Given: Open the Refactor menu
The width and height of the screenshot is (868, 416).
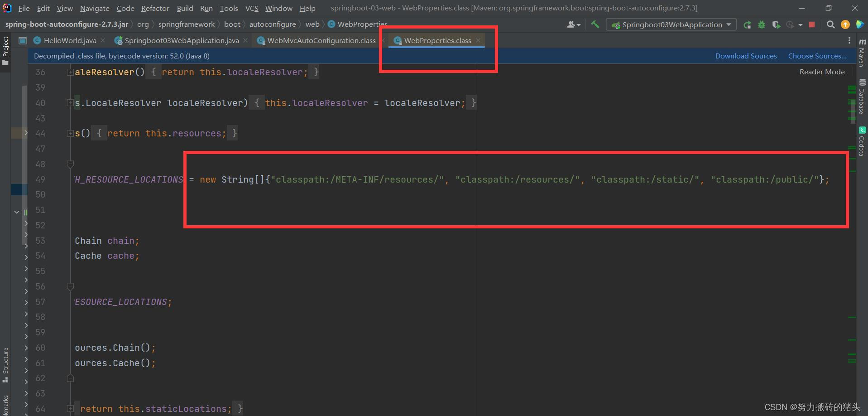Looking at the screenshot, I should [x=155, y=8].
